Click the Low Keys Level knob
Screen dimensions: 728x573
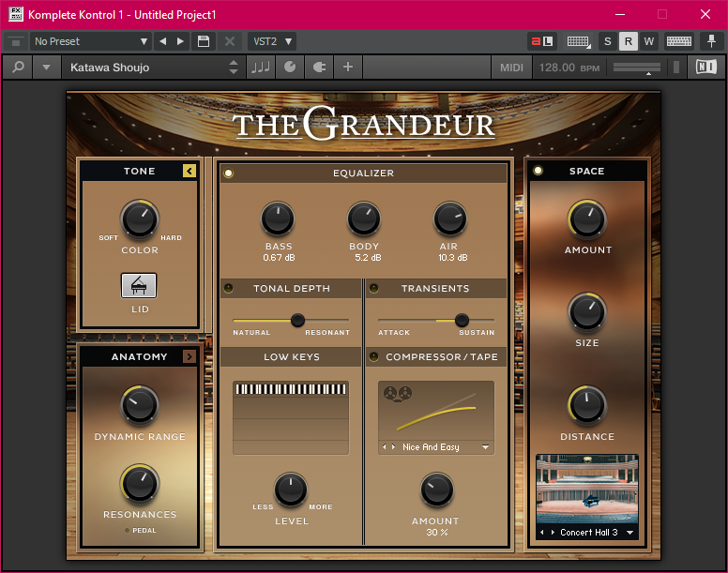(291, 490)
